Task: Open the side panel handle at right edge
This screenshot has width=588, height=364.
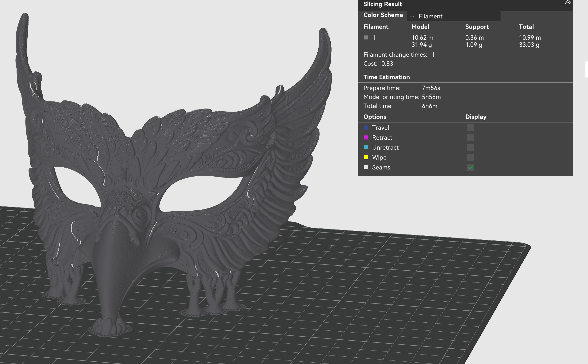Action: pyautogui.click(x=587, y=69)
